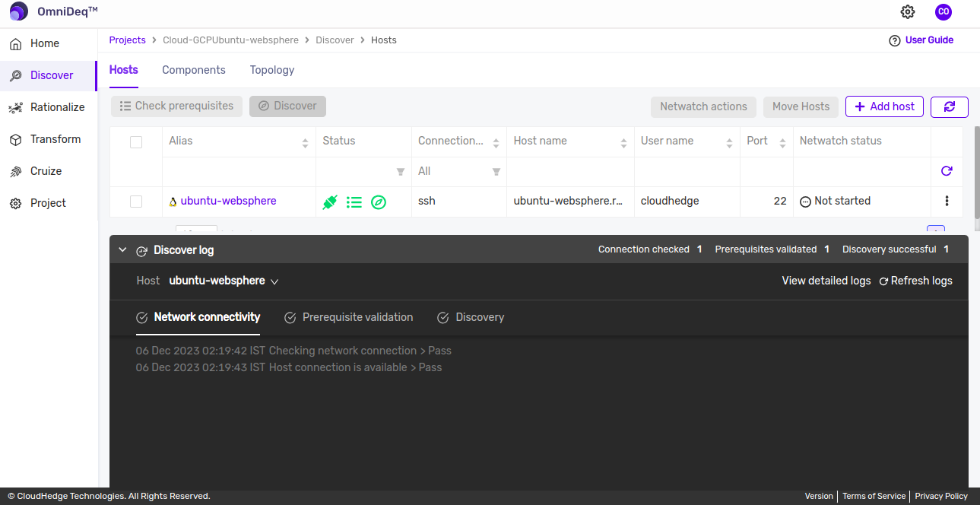The height and width of the screenshot is (505, 980).
Task: Click the Discovery tab check icon
Action: (443, 318)
